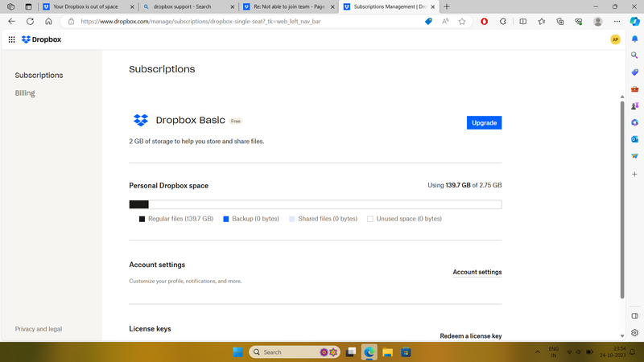Viewport: 644px width, 362px height.
Task: Open the AP account avatar menu
Action: point(615,39)
